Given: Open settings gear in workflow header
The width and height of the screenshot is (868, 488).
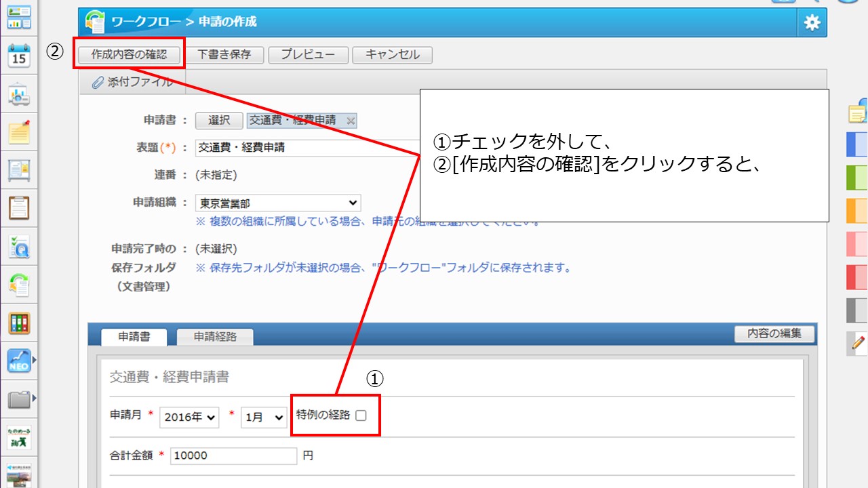Looking at the screenshot, I should pyautogui.click(x=812, y=22).
